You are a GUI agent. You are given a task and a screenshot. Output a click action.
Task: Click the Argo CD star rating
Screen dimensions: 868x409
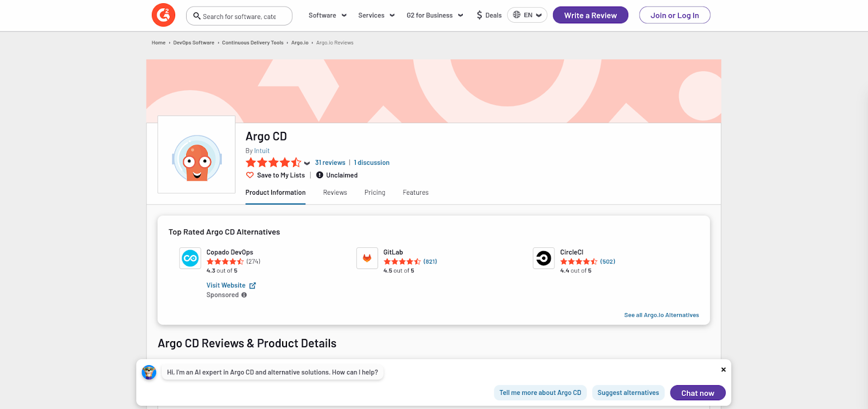[x=273, y=163]
